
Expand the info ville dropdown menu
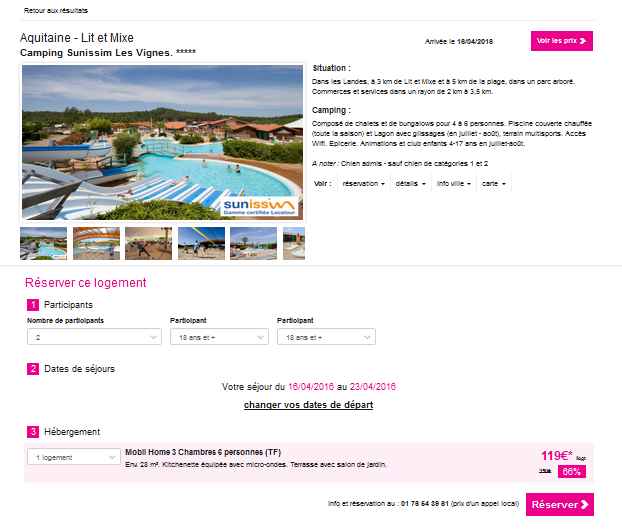(x=454, y=184)
